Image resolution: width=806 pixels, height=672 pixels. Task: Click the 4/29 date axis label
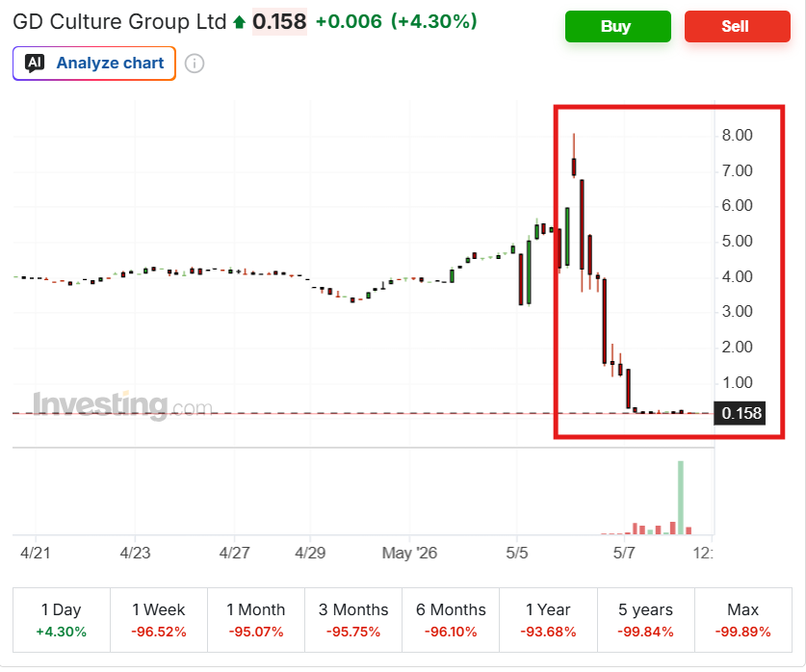click(310, 553)
